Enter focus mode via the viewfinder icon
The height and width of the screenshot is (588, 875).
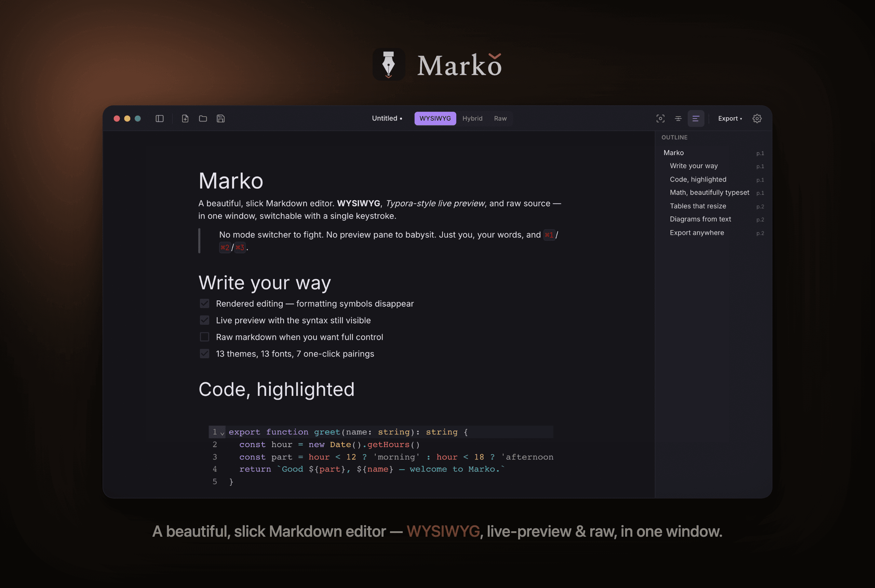661,119
